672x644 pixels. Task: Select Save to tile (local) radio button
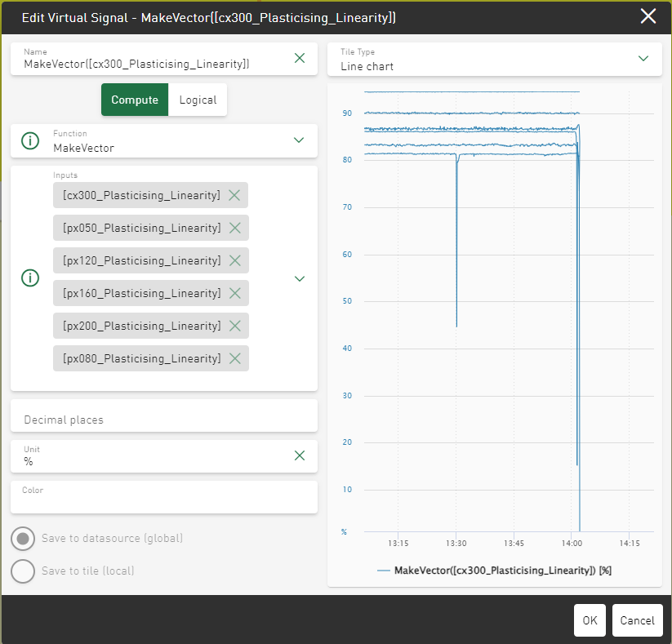(23, 571)
